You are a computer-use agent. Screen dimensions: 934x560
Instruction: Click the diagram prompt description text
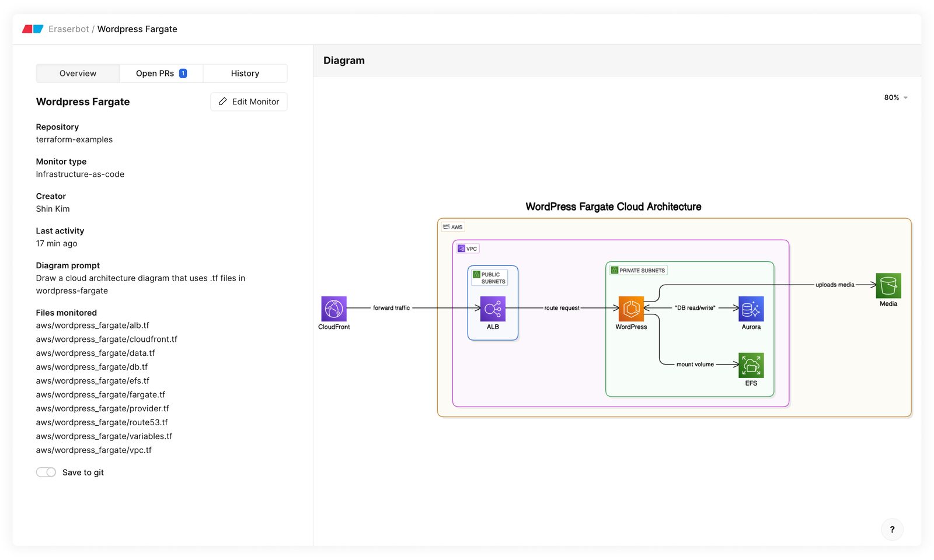click(141, 285)
